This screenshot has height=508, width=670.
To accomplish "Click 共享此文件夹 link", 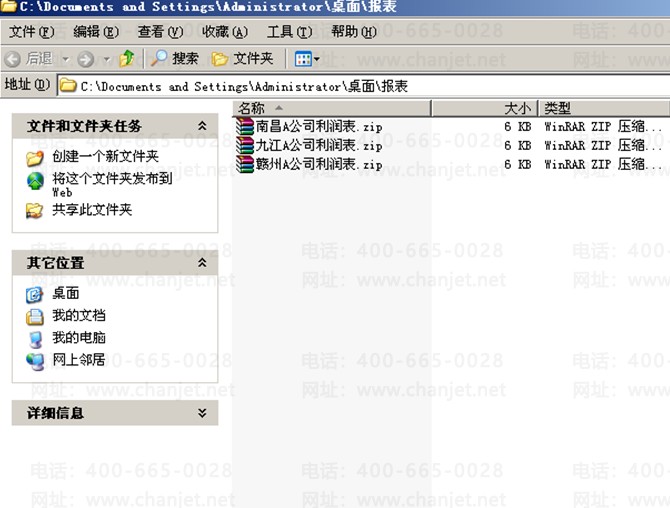I will point(92,210).
